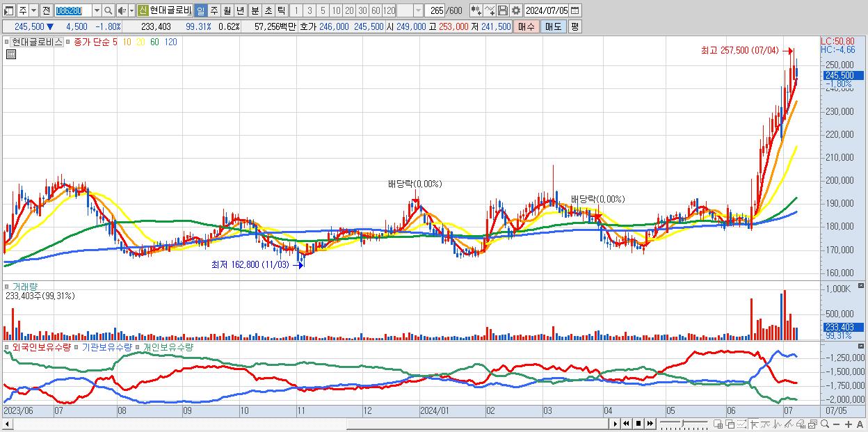The width and height of the screenshot is (868, 432).
Task: Click the dashed-line chart range icon
Action: 741,424
